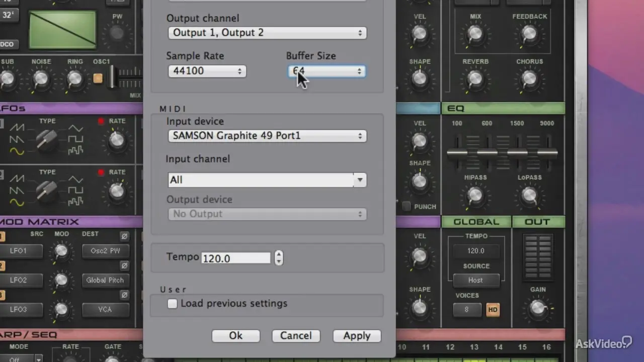Select the sample-and-hold waveform for LFO 2
The width and height of the screenshot is (644, 362).
coord(75,202)
